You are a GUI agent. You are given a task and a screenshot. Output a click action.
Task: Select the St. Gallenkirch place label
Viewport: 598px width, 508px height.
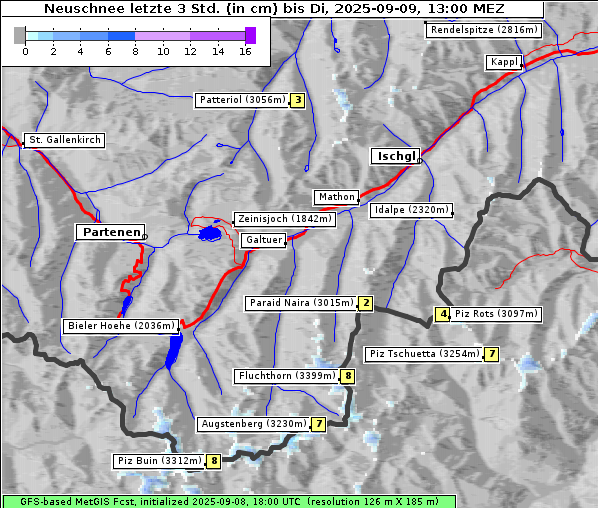click(64, 140)
